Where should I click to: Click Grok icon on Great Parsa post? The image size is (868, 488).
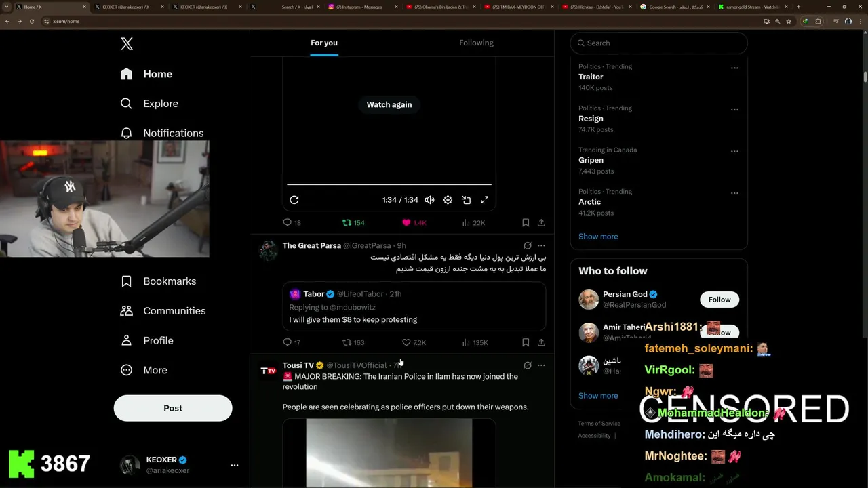(528, 245)
